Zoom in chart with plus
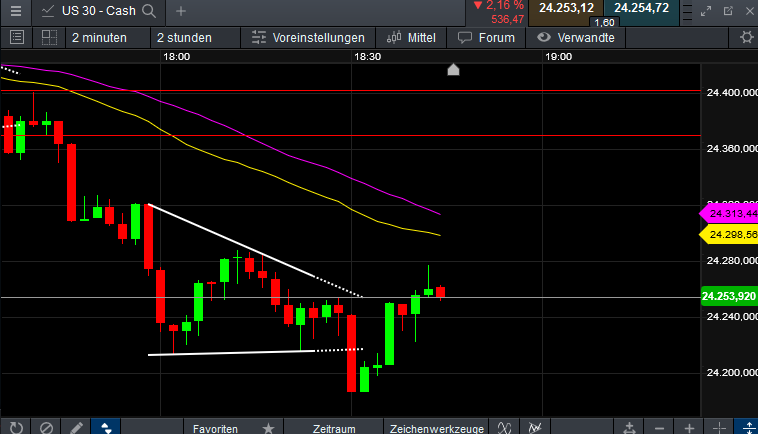The width and height of the screenshot is (758, 434). (689, 428)
